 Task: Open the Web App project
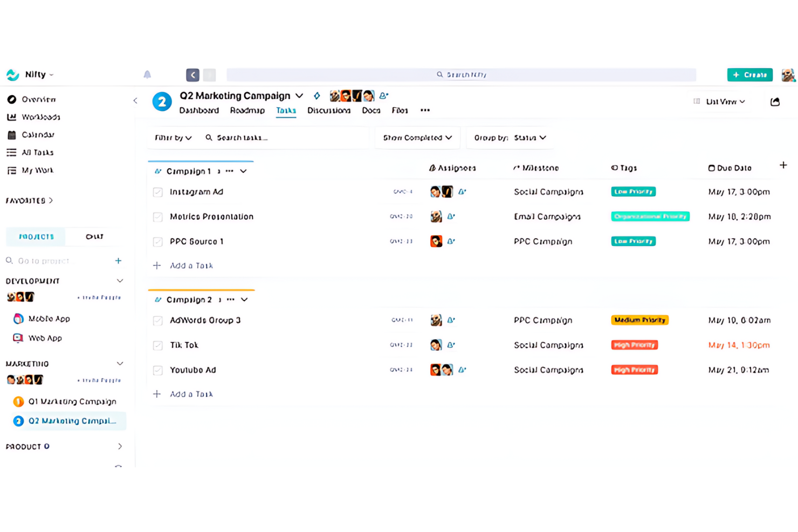click(37, 338)
